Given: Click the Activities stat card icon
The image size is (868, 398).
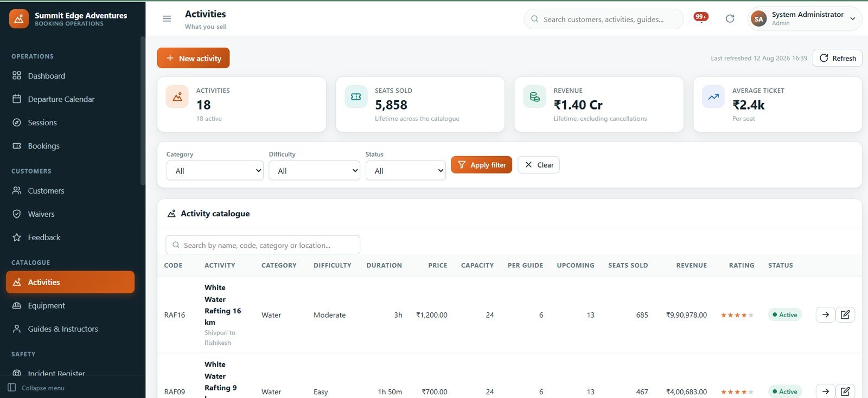Looking at the screenshot, I should [177, 97].
